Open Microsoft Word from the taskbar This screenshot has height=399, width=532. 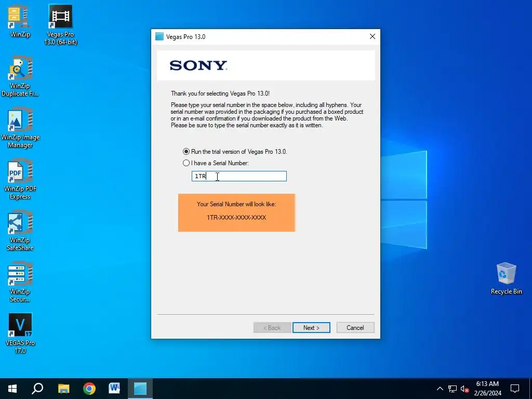114,389
